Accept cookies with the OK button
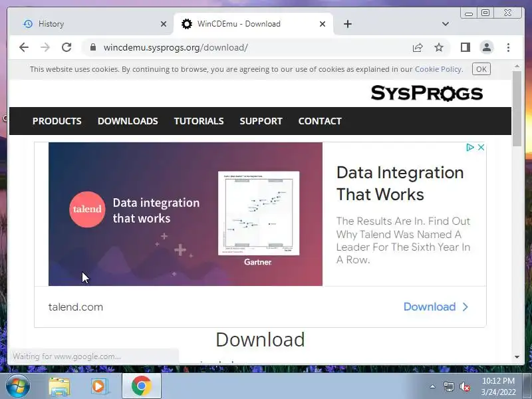The image size is (532, 399). pyautogui.click(x=481, y=69)
